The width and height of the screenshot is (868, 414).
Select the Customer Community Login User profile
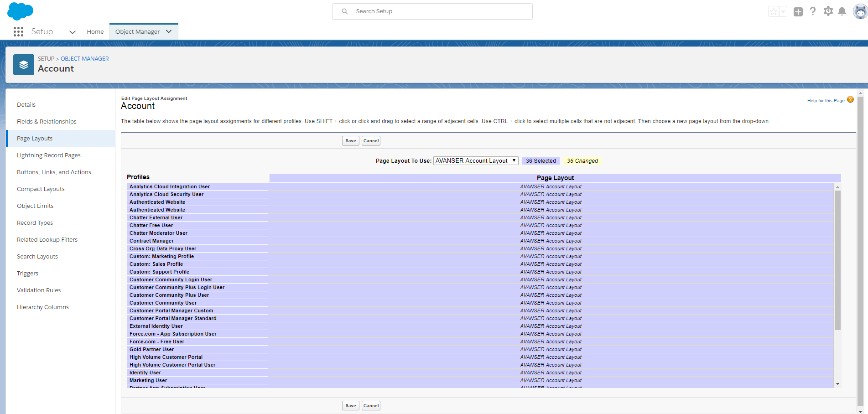pyautogui.click(x=197, y=279)
